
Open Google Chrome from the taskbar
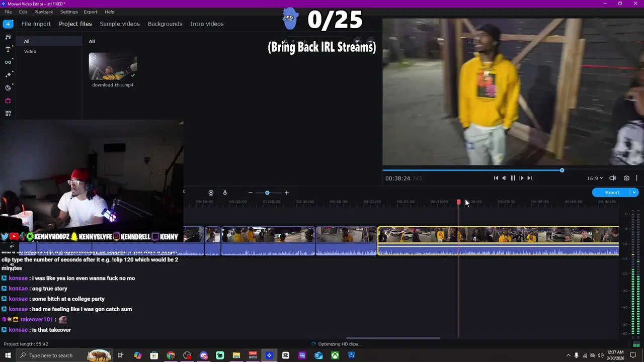tap(171, 355)
